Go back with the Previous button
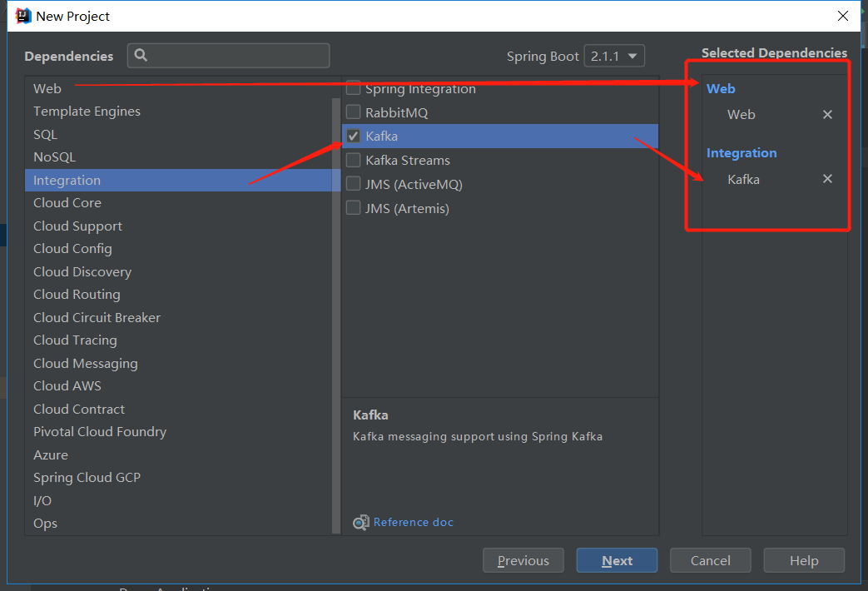The image size is (868, 591). [x=523, y=560]
